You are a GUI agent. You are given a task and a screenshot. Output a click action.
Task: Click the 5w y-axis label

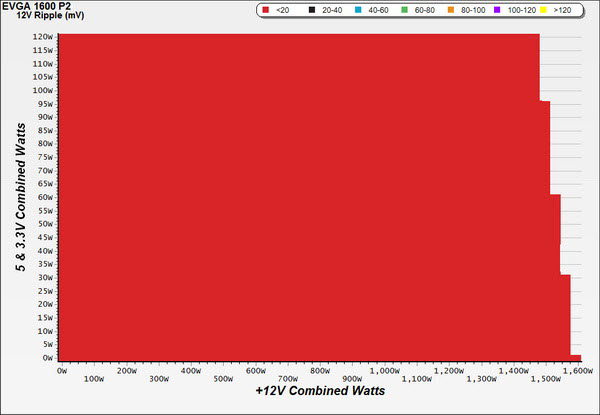(x=47, y=345)
